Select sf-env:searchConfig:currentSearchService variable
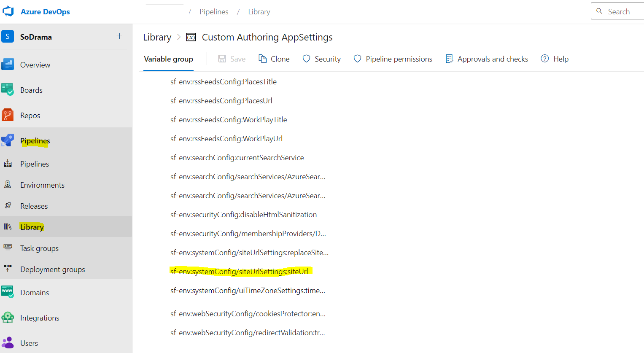This screenshot has width=644, height=353. (237, 158)
